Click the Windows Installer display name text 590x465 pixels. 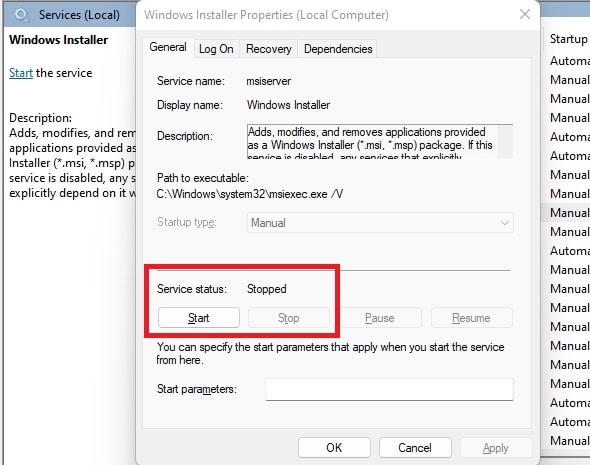click(288, 105)
